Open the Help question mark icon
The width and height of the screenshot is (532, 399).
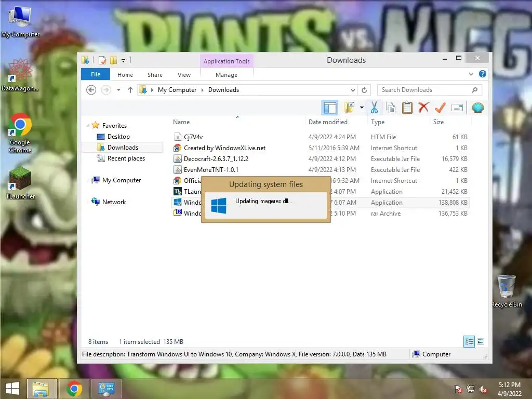point(482,74)
